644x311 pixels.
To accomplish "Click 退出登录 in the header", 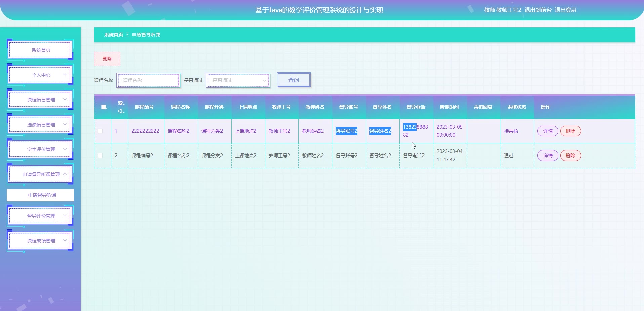I will click(566, 10).
